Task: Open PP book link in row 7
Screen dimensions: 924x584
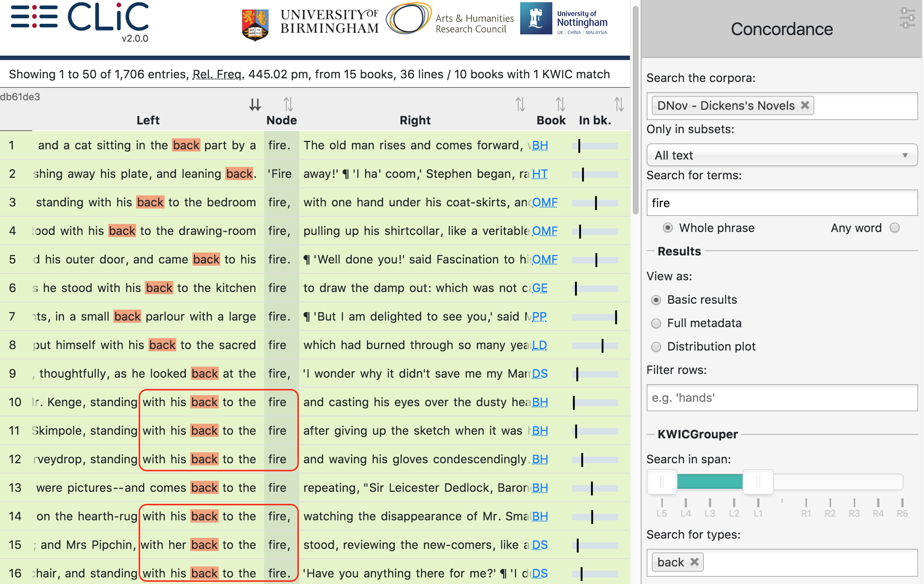Action: pyautogui.click(x=539, y=317)
